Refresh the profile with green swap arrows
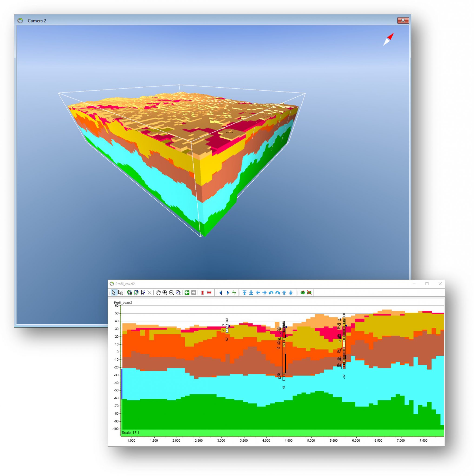The height and width of the screenshot is (476, 474). 234,293
